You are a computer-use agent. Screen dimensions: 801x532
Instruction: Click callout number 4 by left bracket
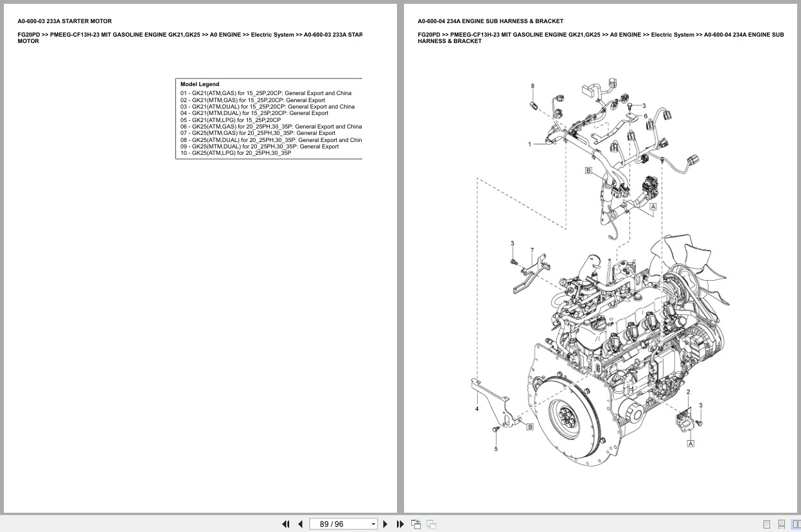tap(477, 409)
